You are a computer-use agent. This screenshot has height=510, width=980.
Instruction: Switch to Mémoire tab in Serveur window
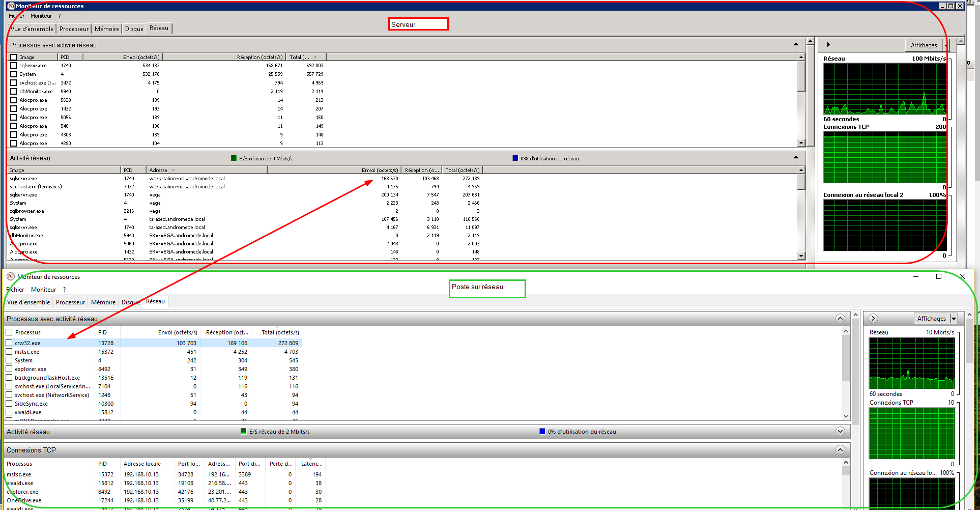tap(107, 29)
